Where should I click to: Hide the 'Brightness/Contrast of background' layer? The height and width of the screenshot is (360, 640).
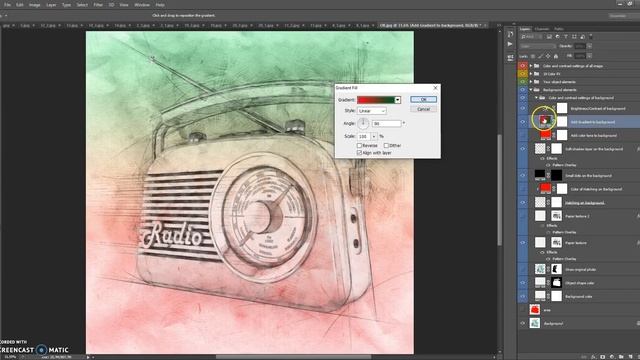[x=522, y=109]
